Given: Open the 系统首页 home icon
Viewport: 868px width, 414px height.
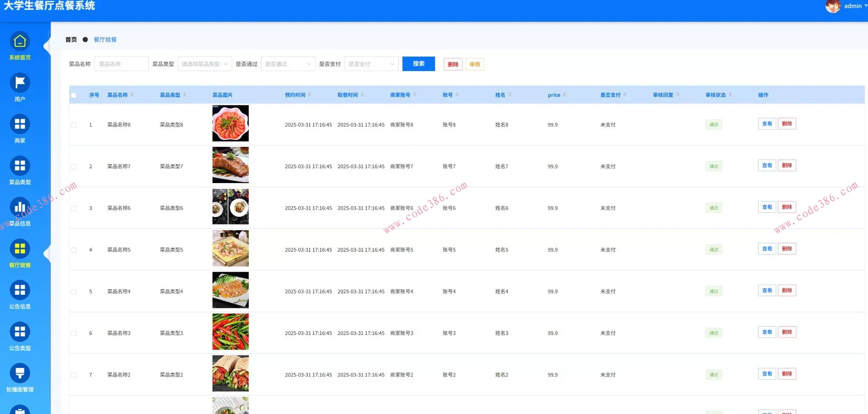Looking at the screenshot, I should (20, 41).
